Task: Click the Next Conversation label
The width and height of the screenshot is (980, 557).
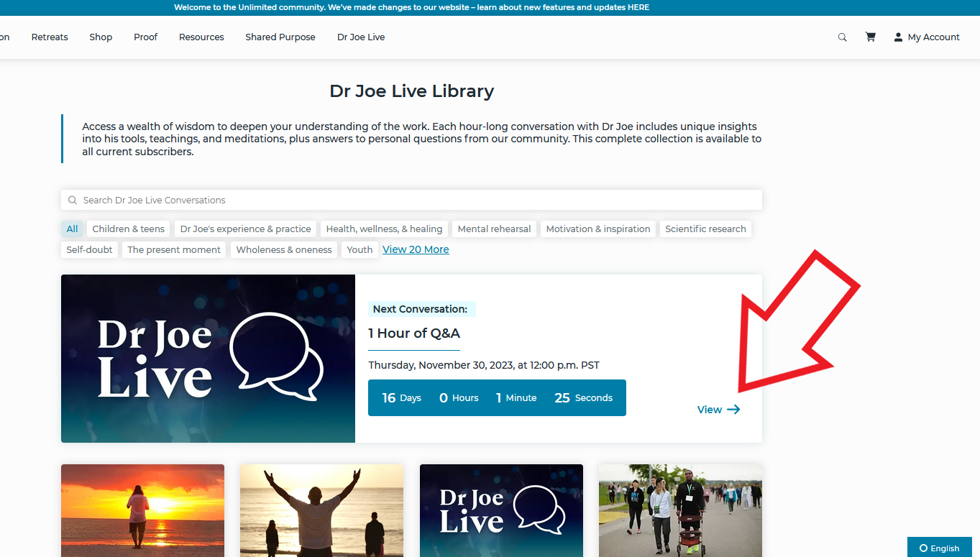Action: click(x=420, y=309)
